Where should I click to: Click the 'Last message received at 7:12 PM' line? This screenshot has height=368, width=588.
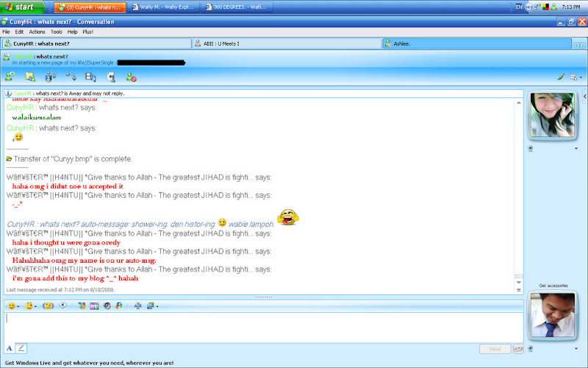tap(60, 290)
